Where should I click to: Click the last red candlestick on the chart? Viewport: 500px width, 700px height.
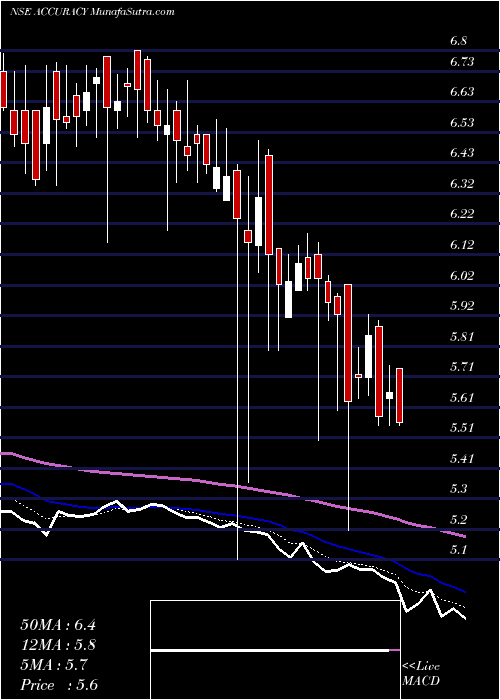tap(400, 396)
